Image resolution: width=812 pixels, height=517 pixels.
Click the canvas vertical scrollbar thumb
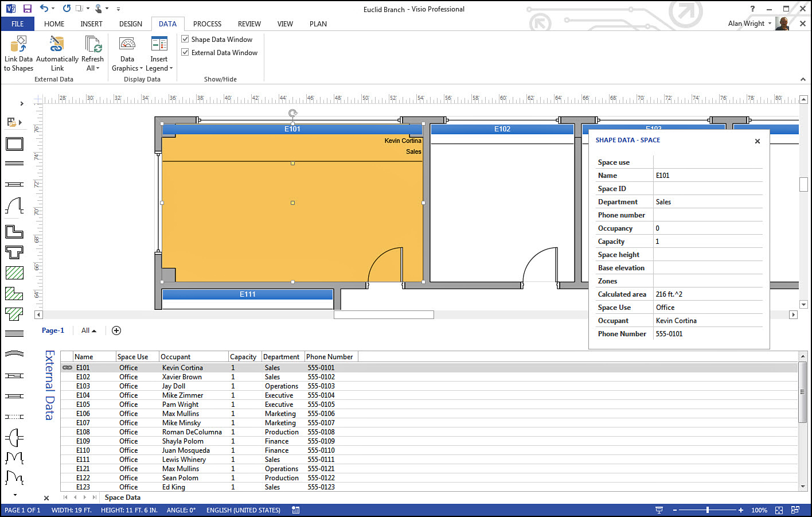coord(803,184)
